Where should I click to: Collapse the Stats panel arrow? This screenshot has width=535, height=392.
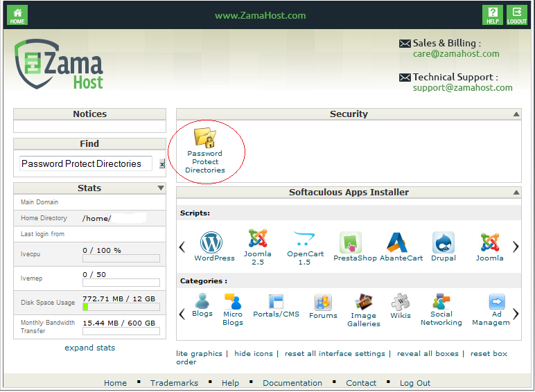coord(161,188)
